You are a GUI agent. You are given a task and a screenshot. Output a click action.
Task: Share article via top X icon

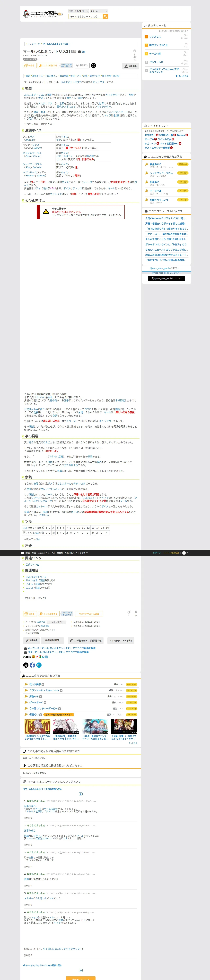94,65
